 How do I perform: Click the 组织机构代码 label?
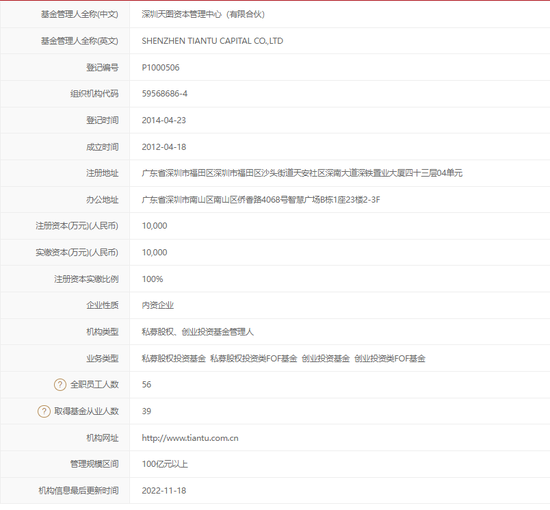point(94,94)
